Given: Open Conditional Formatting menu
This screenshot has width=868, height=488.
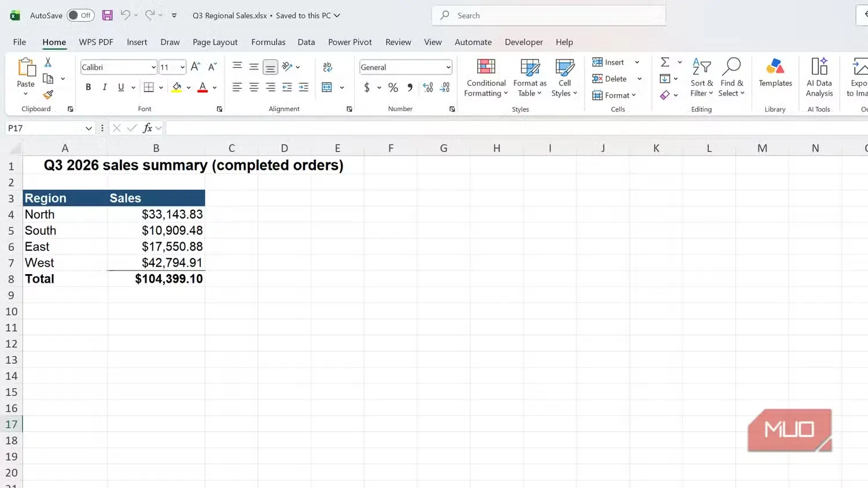Looking at the screenshot, I should pos(486,77).
